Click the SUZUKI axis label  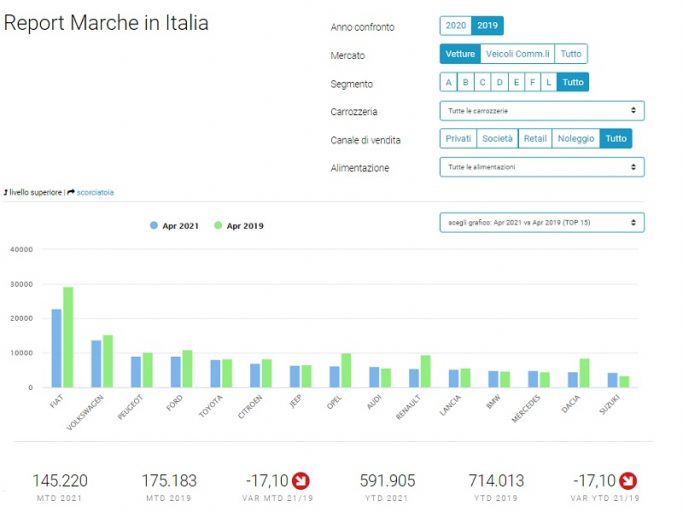[610, 404]
